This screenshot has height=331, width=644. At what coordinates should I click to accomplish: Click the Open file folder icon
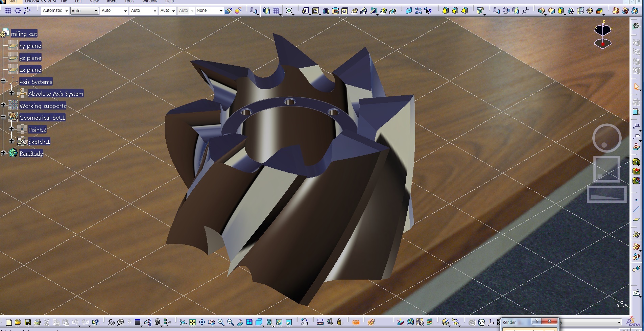[18, 322]
